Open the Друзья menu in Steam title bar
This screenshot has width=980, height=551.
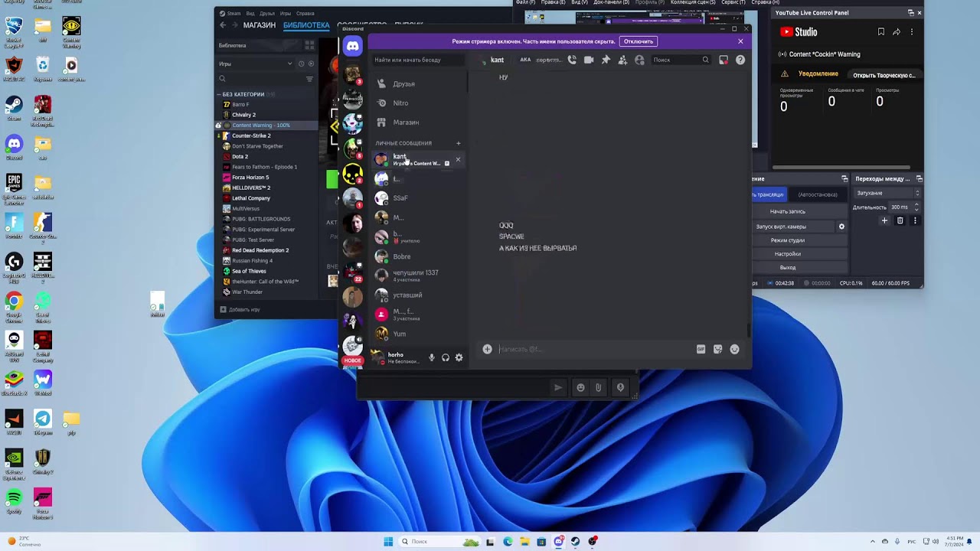pyautogui.click(x=266, y=13)
